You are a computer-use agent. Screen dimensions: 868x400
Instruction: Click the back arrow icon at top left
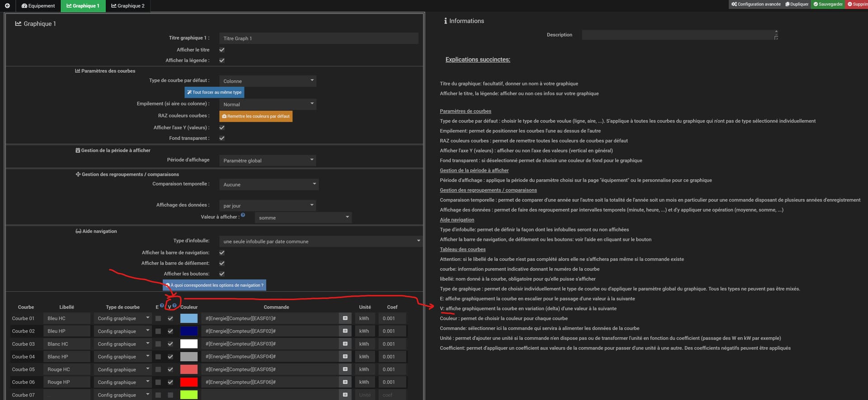7,6
